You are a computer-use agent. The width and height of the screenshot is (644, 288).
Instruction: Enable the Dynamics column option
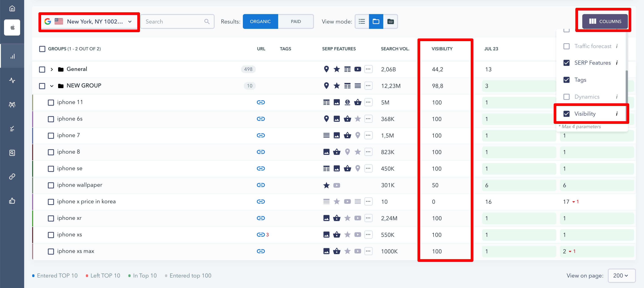566,97
